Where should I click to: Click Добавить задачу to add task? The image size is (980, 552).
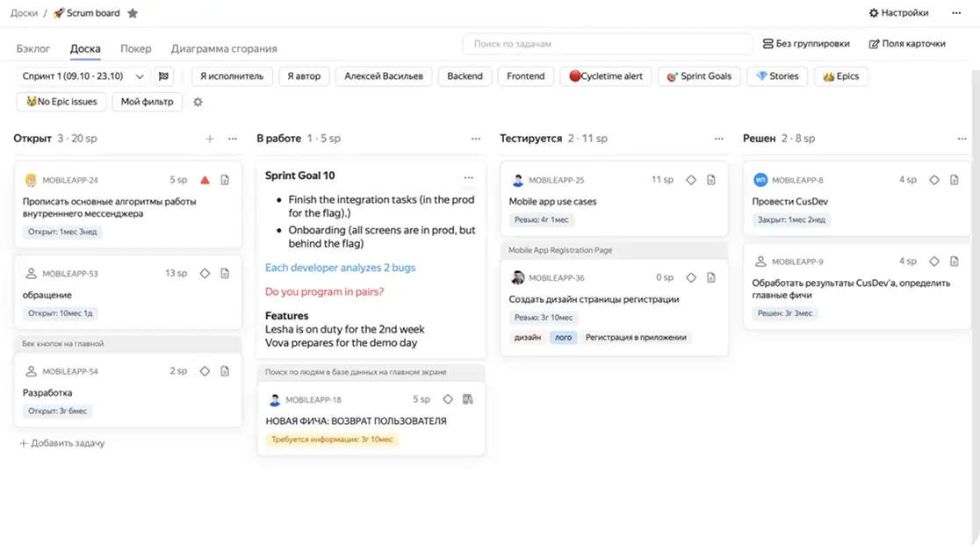61,443
